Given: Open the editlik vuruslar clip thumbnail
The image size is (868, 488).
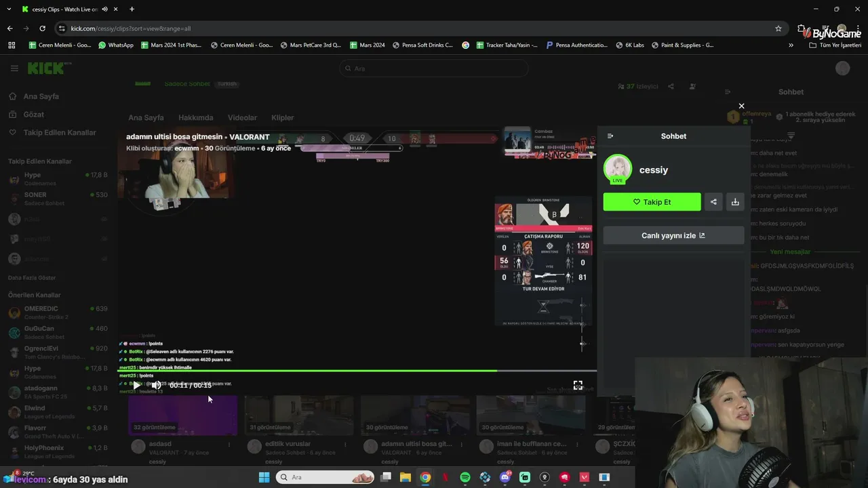Looking at the screenshot, I should click(x=299, y=415).
